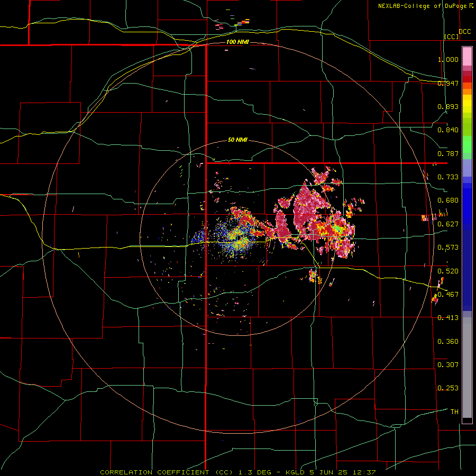Select the 0.520 scale value

pos(448,271)
